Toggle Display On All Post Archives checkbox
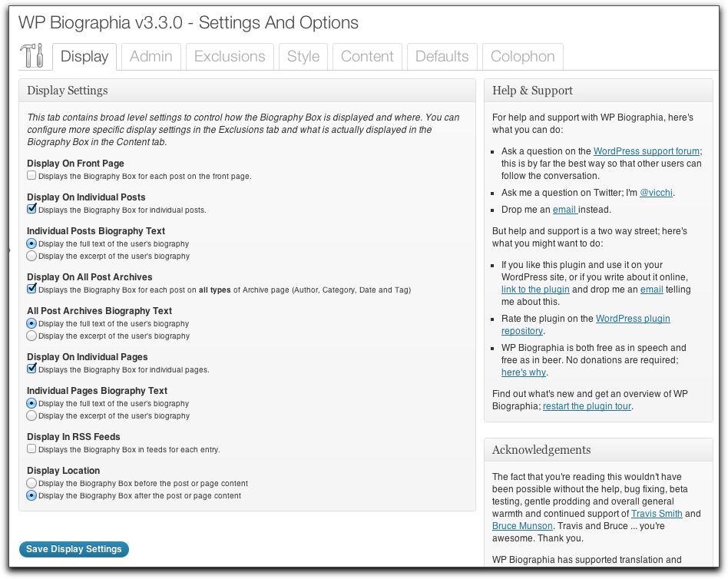The width and height of the screenshot is (728, 579). click(31, 289)
